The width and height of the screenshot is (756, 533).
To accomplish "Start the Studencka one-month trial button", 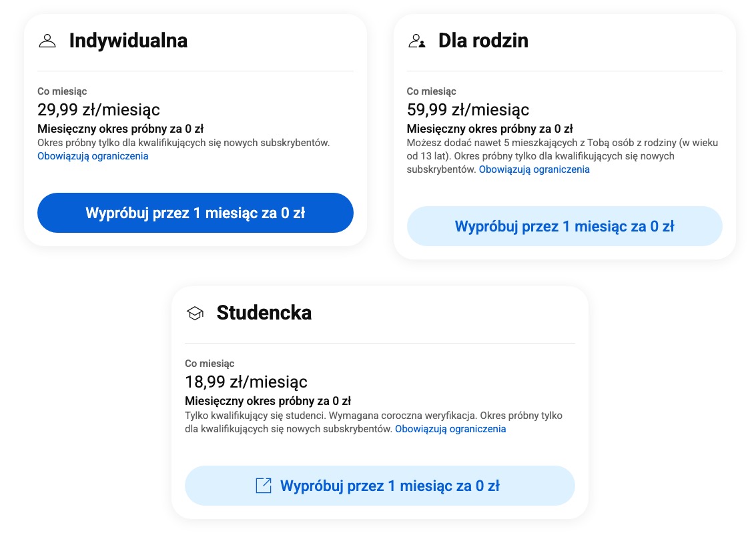I will pyautogui.click(x=380, y=486).
